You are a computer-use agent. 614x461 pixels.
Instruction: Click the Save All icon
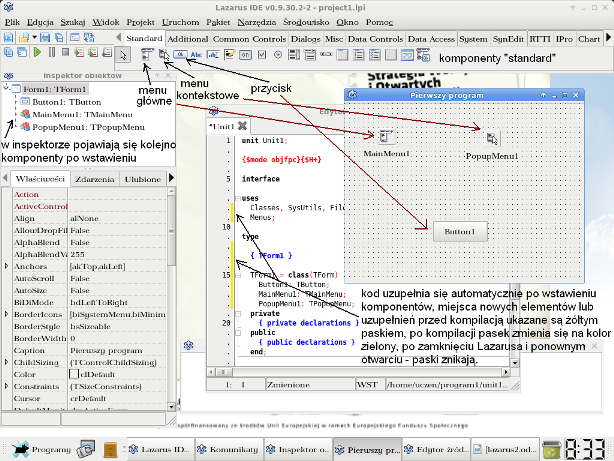[58, 38]
